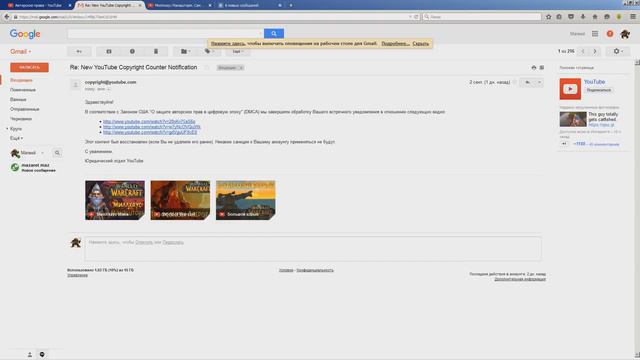This screenshot has height=360, width=640.
Task: Expand the Ещё more labels list
Action: click(x=16, y=138)
